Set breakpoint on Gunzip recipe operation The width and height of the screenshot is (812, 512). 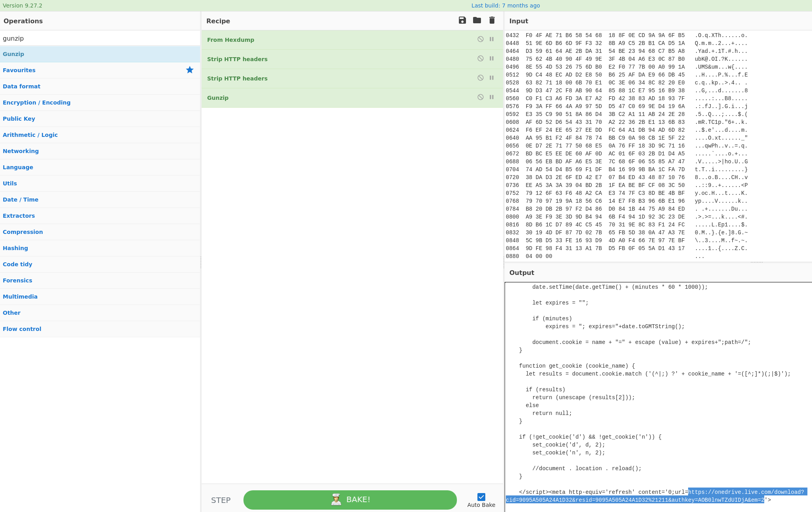point(492,97)
